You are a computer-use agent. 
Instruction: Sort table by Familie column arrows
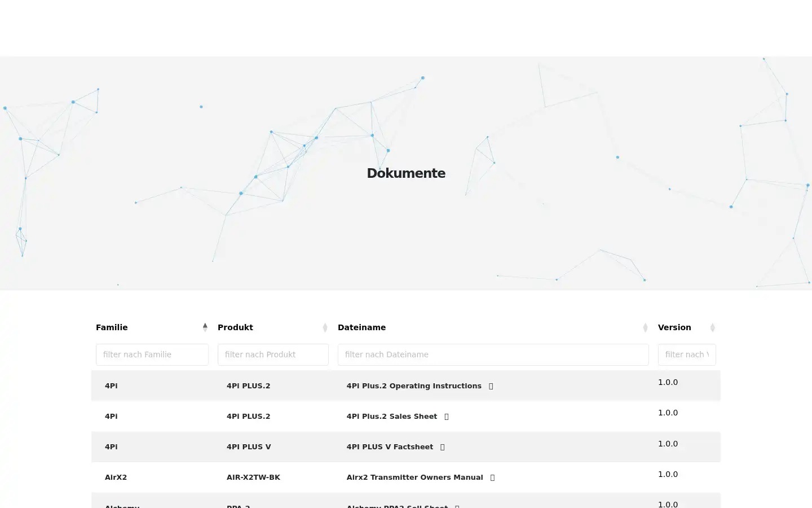[205, 327]
